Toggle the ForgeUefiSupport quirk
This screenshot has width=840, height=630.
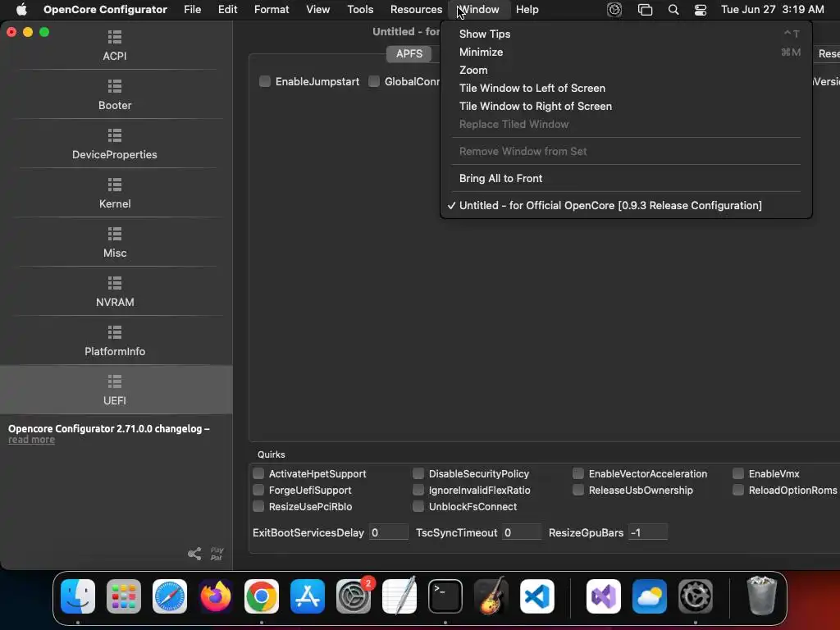[x=258, y=491]
